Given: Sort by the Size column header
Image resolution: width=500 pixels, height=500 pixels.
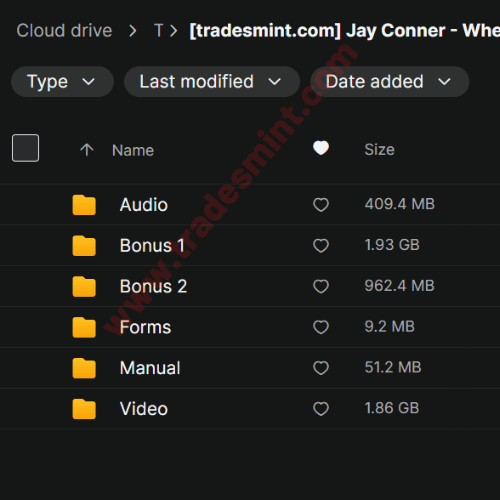Looking at the screenshot, I should tap(379, 150).
